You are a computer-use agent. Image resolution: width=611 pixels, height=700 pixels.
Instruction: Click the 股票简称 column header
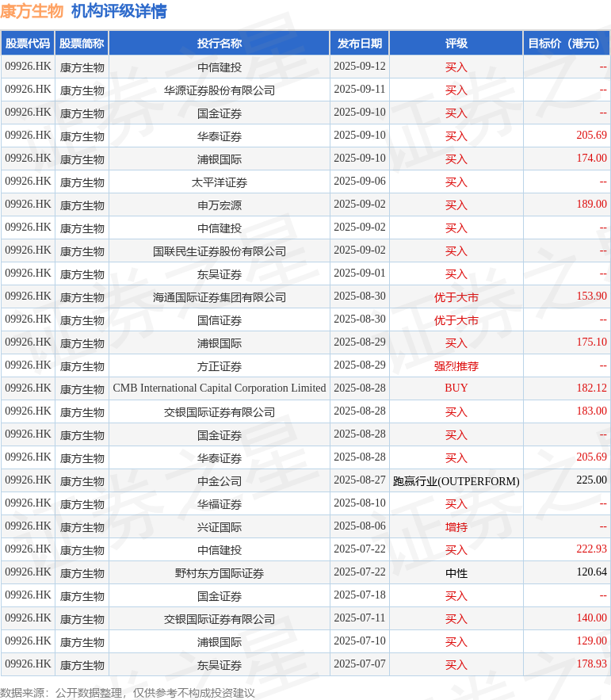click(82, 44)
